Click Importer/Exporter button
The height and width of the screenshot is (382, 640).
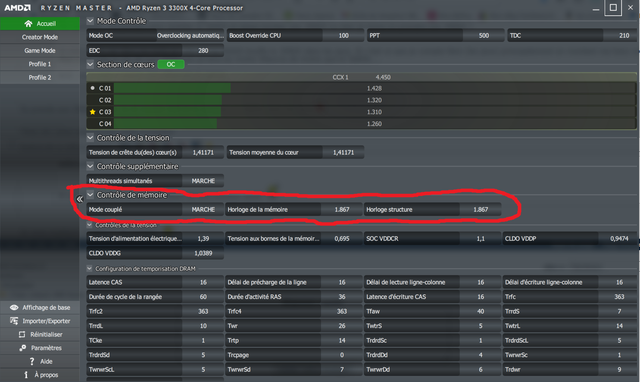click(40, 321)
